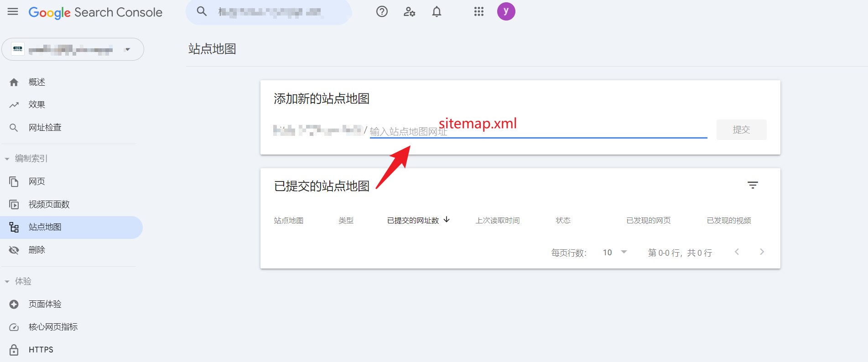This screenshot has width=868, height=362.
Task: Click the home icon beside 概述
Action: pyautogui.click(x=14, y=82)
